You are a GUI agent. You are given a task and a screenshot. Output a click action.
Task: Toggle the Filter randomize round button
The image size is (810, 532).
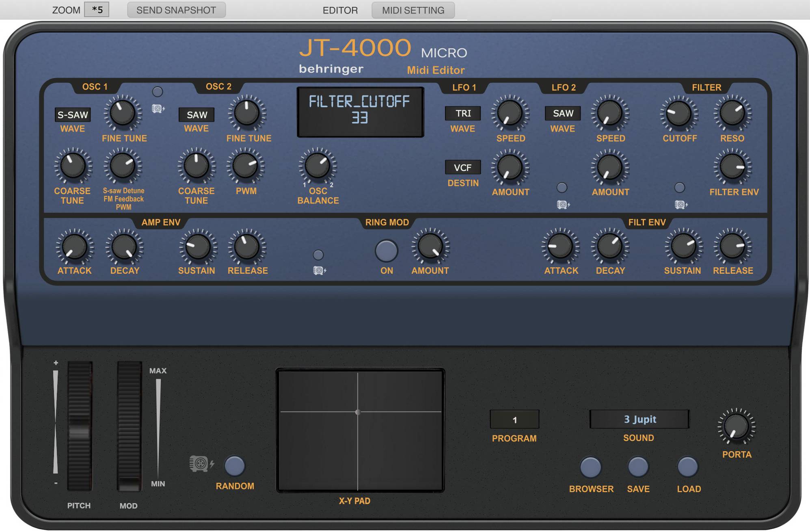(x=680, y=188)
